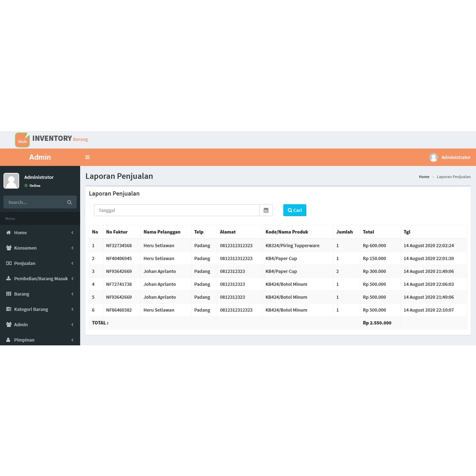Click the Home house icon in sidebar
476x476 pixels.
(x=8, y=232)
